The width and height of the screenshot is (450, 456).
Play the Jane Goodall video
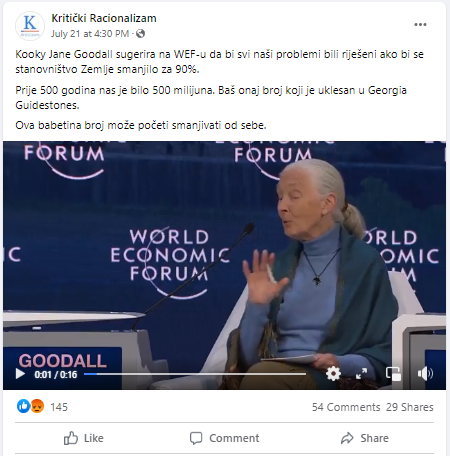tap(20, 374)
